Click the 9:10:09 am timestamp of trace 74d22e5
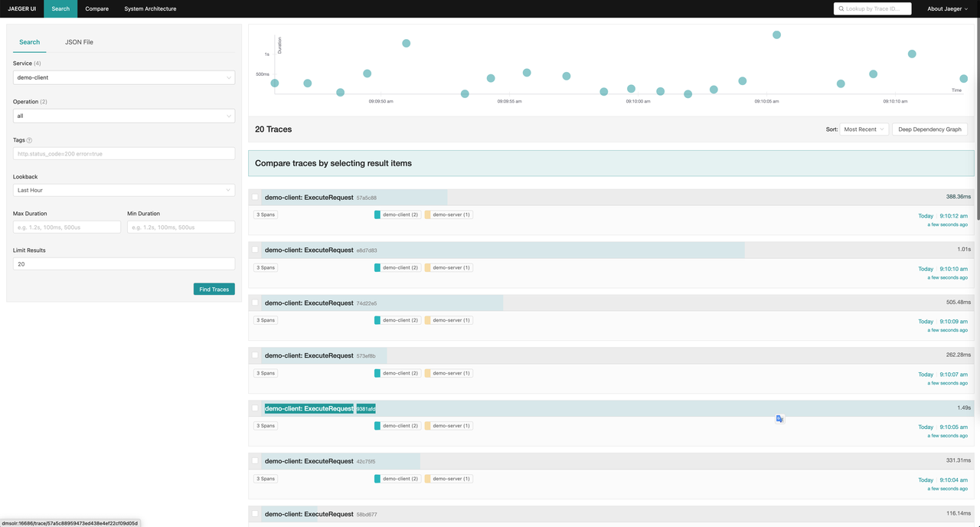 (953, 322)
